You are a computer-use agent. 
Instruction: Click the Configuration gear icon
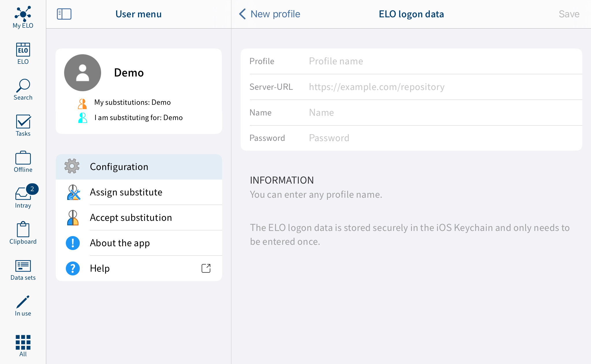pos(72,166)
